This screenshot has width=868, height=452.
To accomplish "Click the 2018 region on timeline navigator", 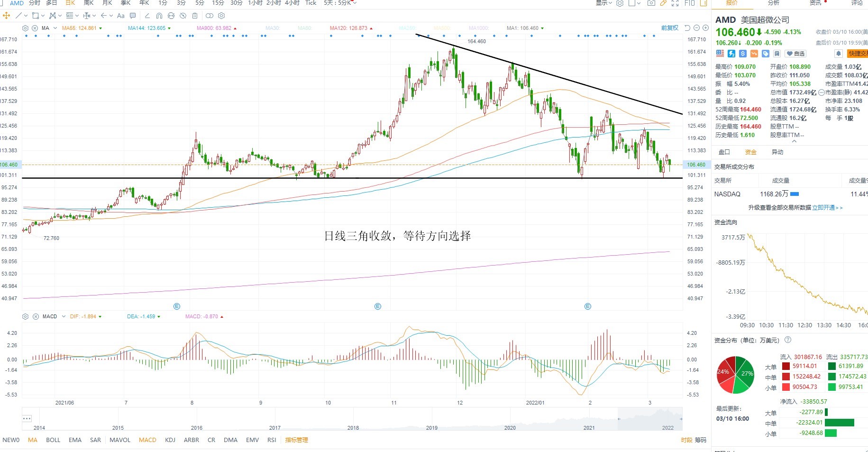I will tap(353, 427).
